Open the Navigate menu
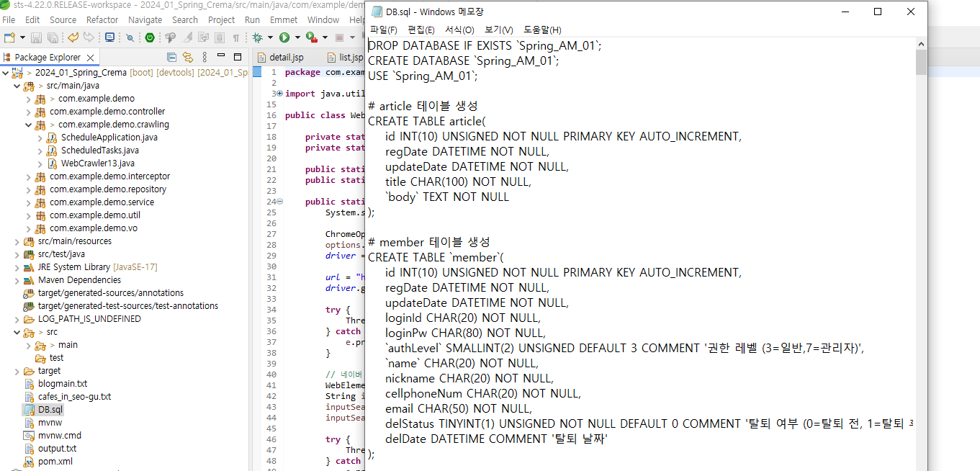 click(145, 19)
